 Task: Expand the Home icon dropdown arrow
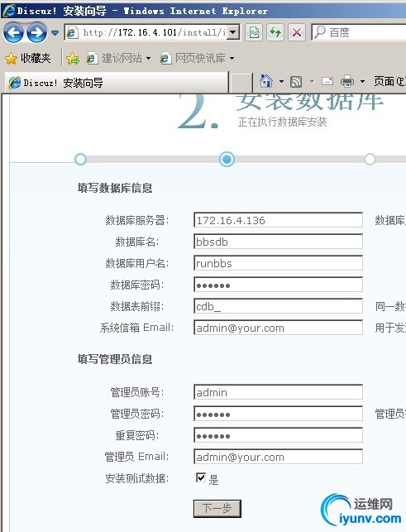click(x=281, y=82)
